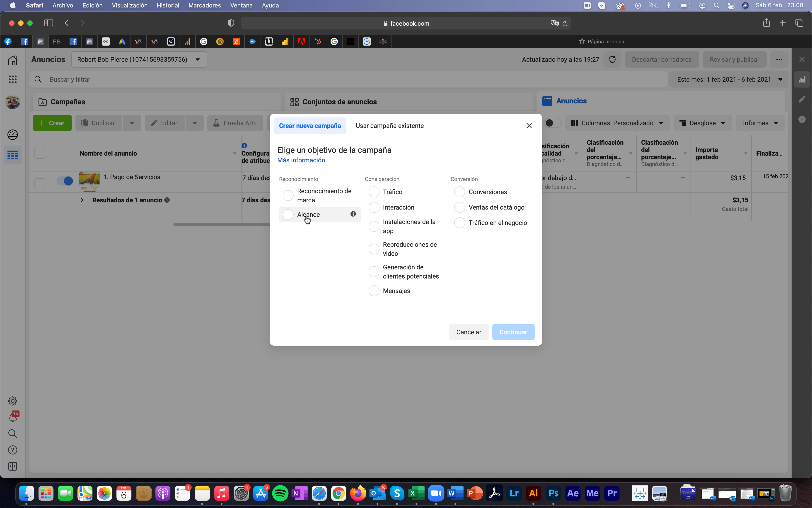The image size is (812, 508).
Task: Click the Descartar borradores button
Action: tap(662, 59)
